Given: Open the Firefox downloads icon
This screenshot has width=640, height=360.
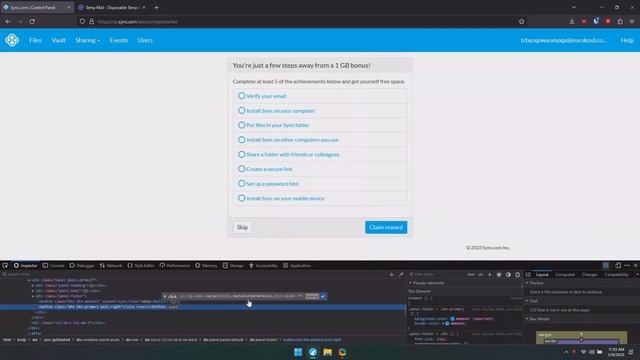Looking at the screenshot, I should coord(572,21).
